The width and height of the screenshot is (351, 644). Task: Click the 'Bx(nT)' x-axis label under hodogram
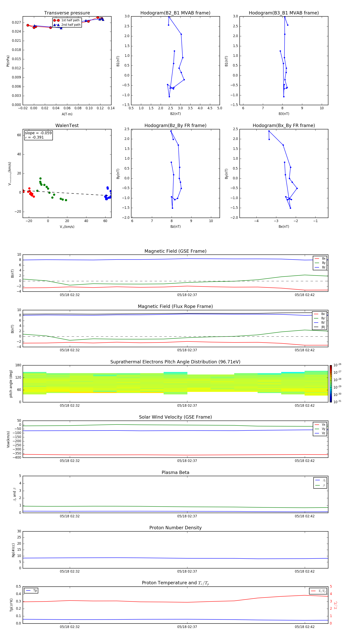point(284,227)
